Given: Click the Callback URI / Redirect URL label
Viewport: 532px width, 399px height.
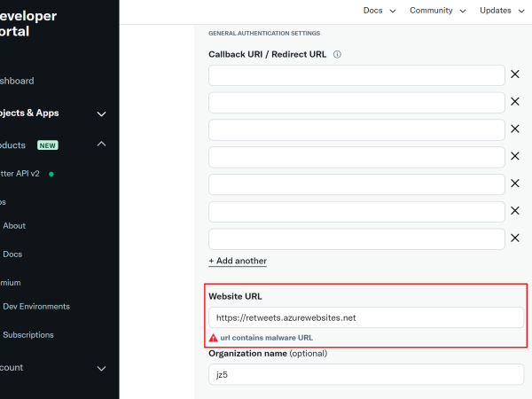Looking at the screenshot, I should click(268, 54).
